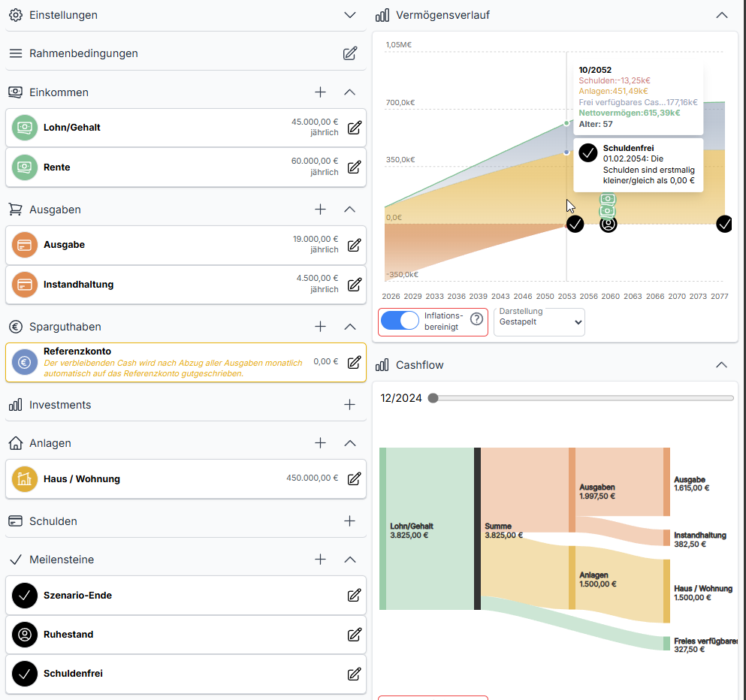Toggle the Inflationsbereinigt switch
The image size is (746, 700).
coord(400,321)
